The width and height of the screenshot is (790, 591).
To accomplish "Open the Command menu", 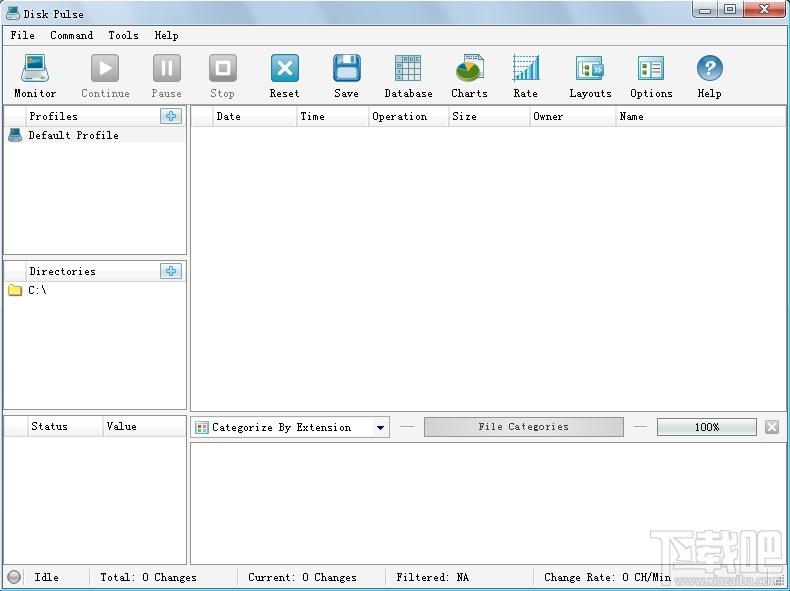I will (72, 35).
